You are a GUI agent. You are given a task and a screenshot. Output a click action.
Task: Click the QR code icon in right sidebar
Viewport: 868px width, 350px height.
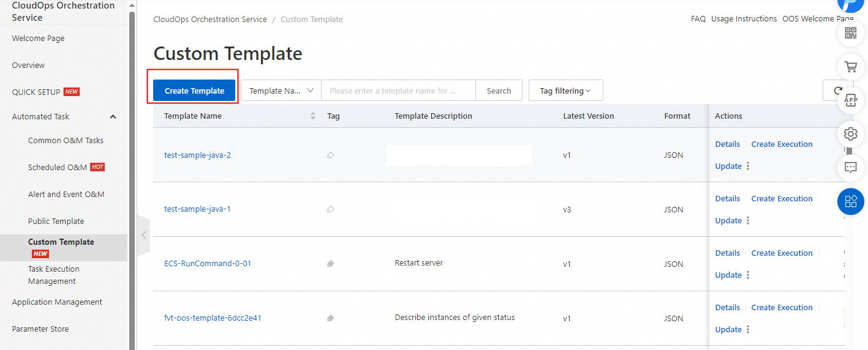(x=851, y=33)
